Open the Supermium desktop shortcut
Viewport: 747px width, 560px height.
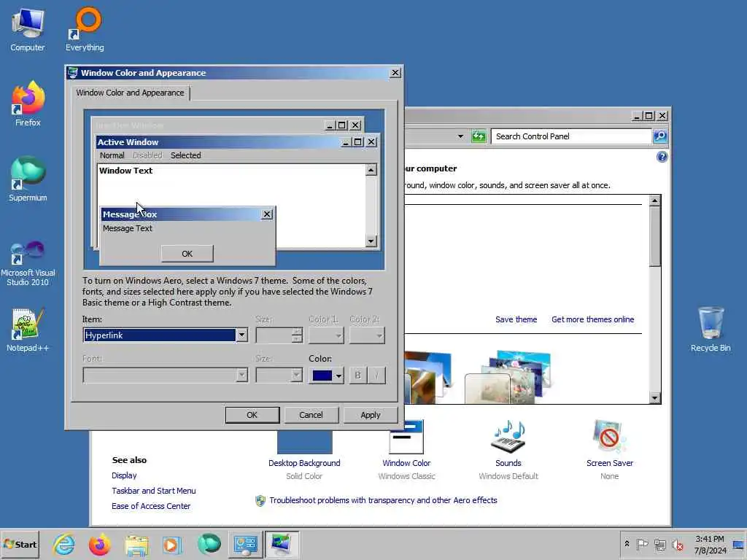click(x=28, y=179)
